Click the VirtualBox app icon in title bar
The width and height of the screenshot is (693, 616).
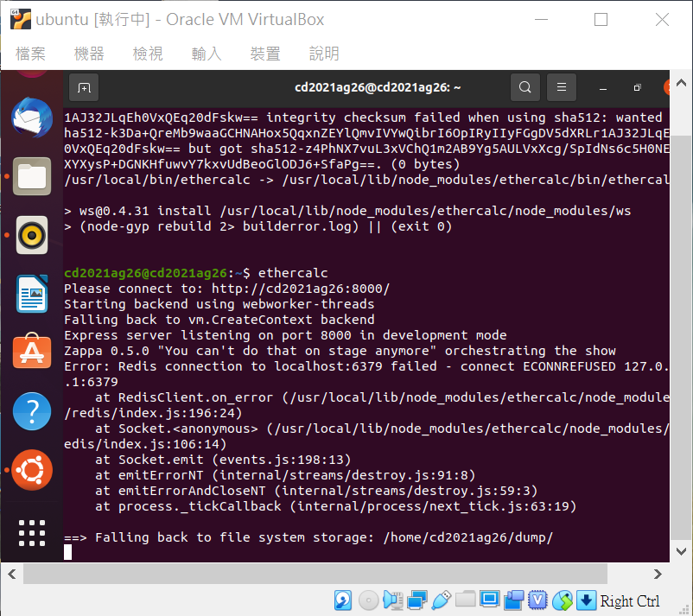21,19
